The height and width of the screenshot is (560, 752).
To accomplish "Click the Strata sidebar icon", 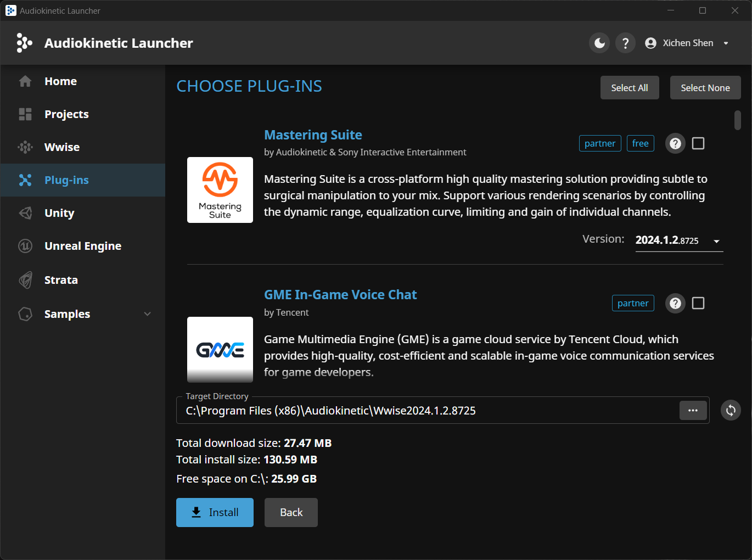I will (x=25, y=280).
